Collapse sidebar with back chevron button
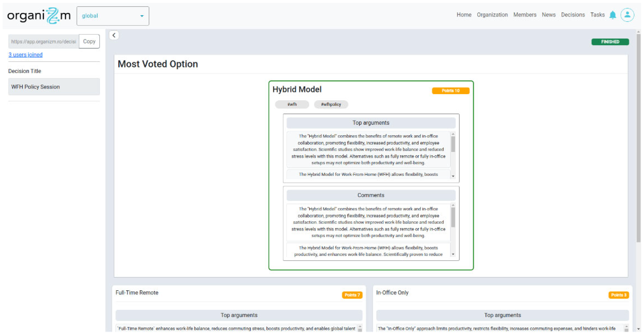 tap(114, 35)
